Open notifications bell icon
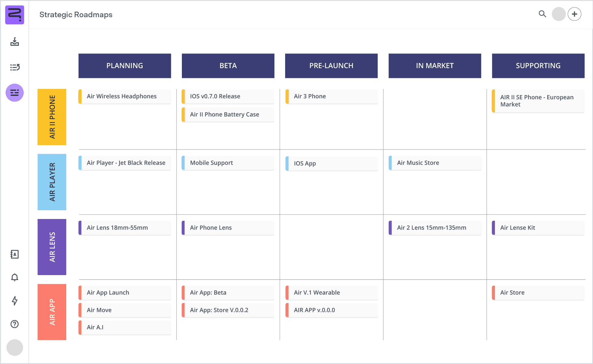 click(x=15, y=277)
